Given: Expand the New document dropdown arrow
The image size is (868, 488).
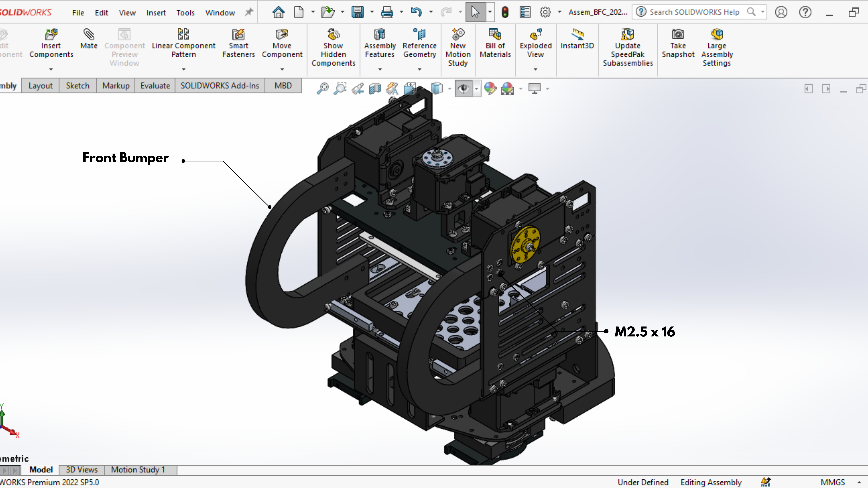Looking at the screenshot, I should pos(313,12).
